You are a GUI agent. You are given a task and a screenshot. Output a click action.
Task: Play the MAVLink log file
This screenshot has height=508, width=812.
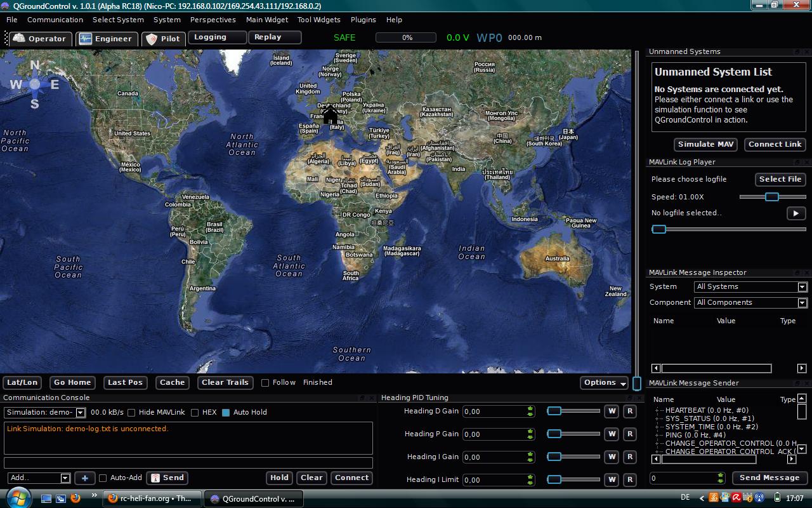(796, 213)
